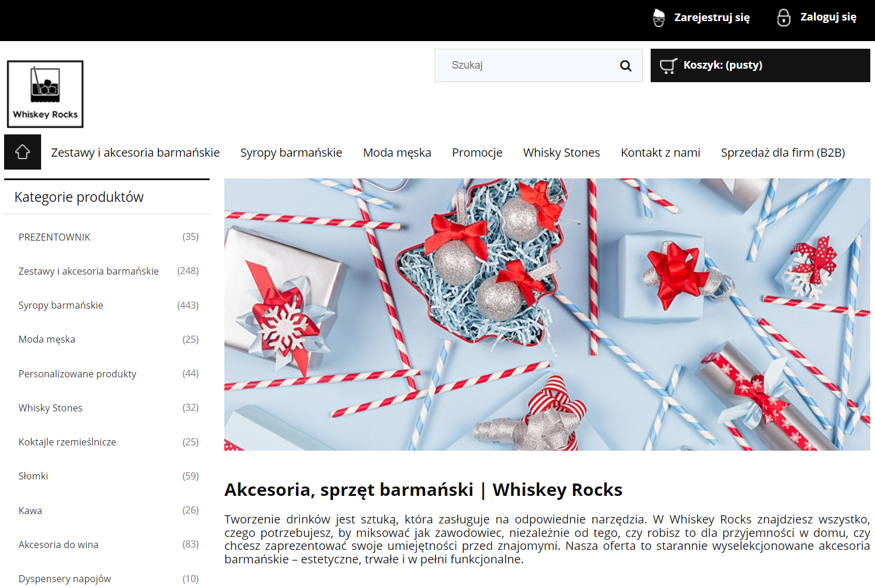Open the Moda męska navigation item
The image size is (875, 588).
pyautogui.click(x=397, y=152)
